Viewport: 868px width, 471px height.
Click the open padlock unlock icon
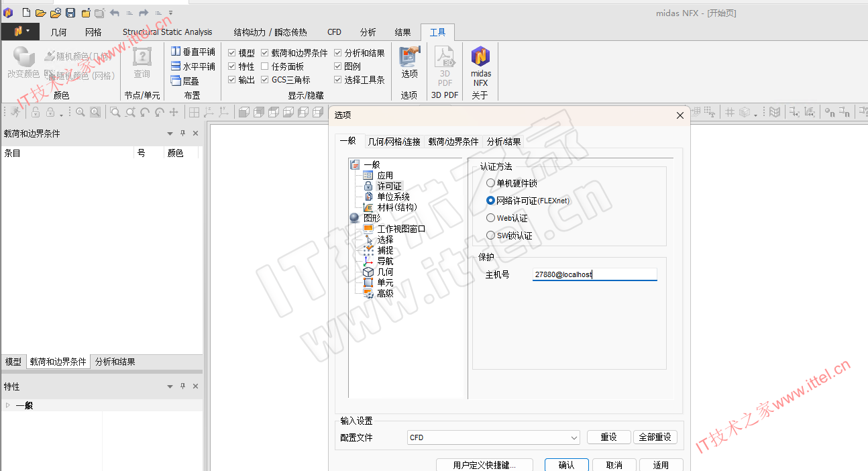36,113
